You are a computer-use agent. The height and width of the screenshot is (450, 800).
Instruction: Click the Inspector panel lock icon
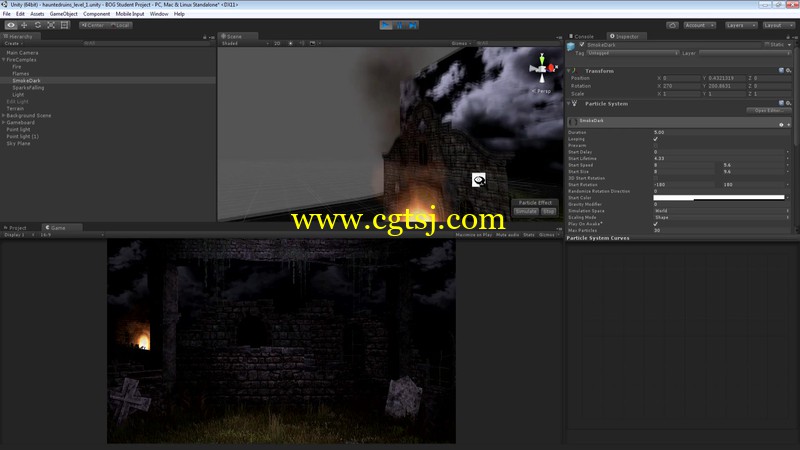(788, 37)
